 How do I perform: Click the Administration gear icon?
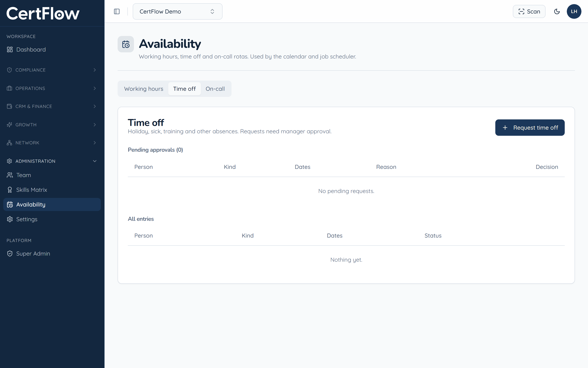tap(9, 161)
